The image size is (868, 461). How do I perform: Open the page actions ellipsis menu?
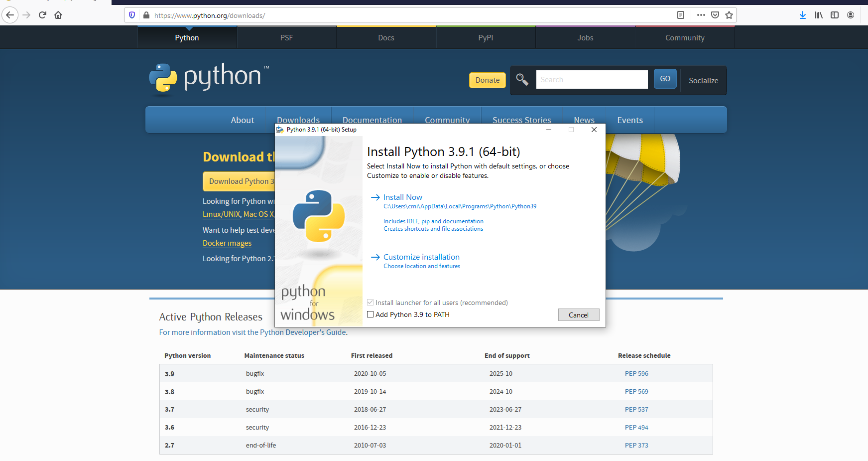[700, 15]
